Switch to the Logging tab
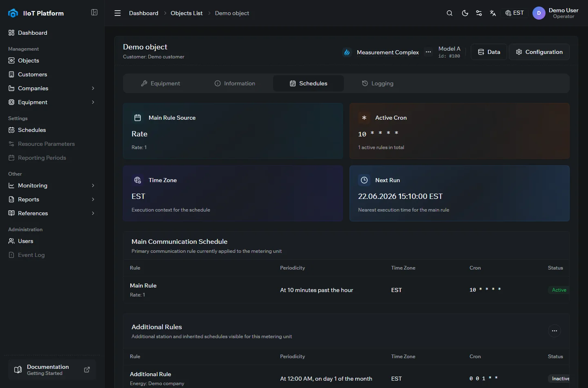This screenshot has height=388, width=588. [x=378, y=83]
